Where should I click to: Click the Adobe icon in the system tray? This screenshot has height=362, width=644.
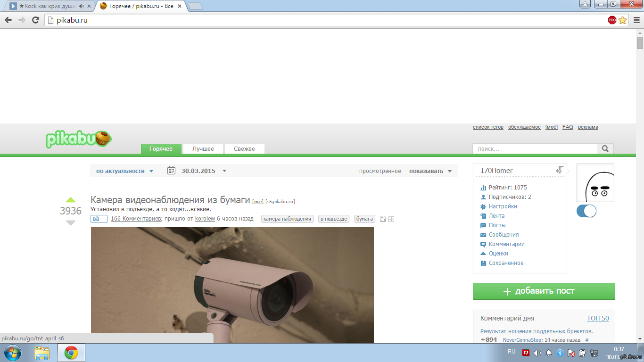click(x=526, y=353)
